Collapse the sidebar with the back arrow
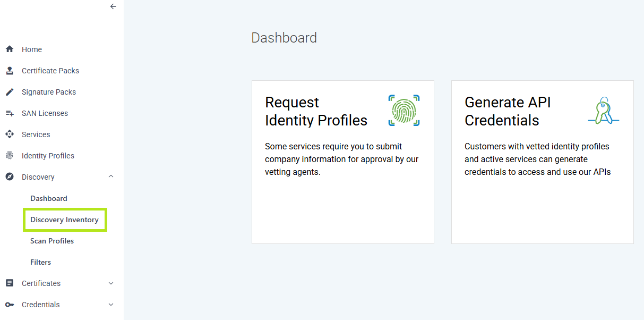 113,6
